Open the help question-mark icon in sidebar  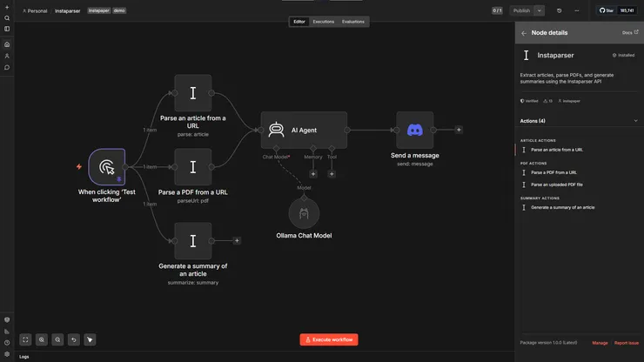tap(7, 343)
